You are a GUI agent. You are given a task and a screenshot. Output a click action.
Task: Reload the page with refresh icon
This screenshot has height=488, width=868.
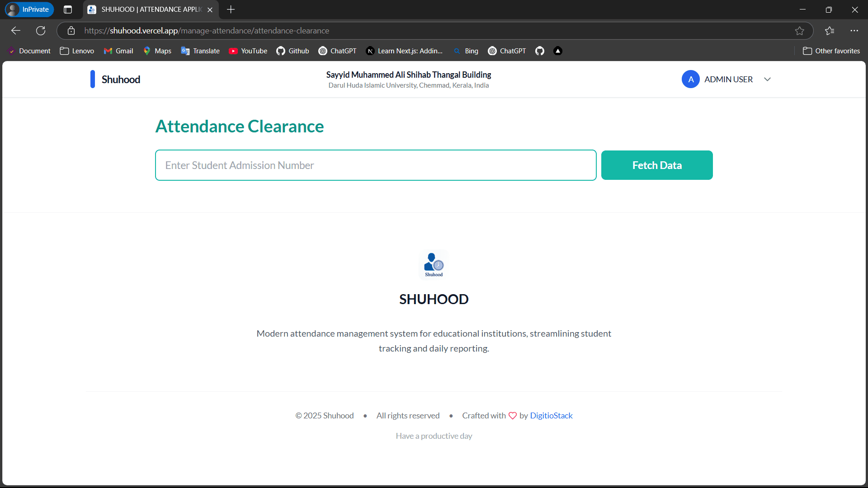tap(41, 31)
